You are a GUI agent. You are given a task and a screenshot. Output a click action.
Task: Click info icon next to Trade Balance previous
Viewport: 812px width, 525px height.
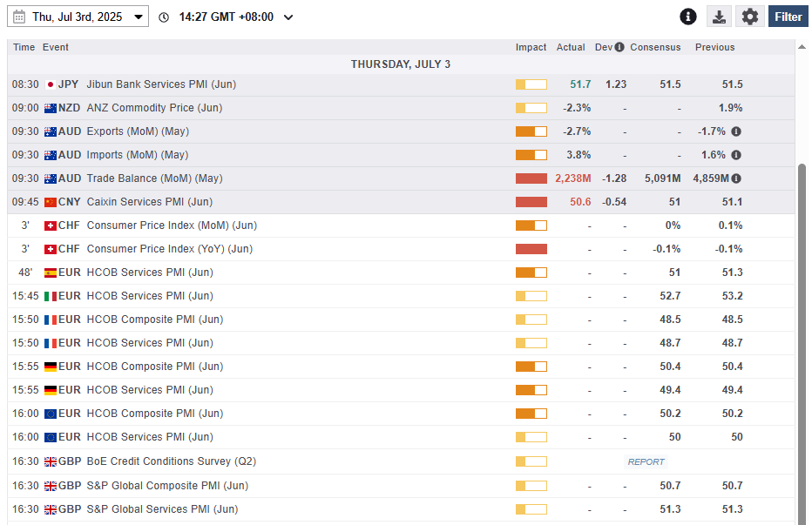(x=736, y=178)
